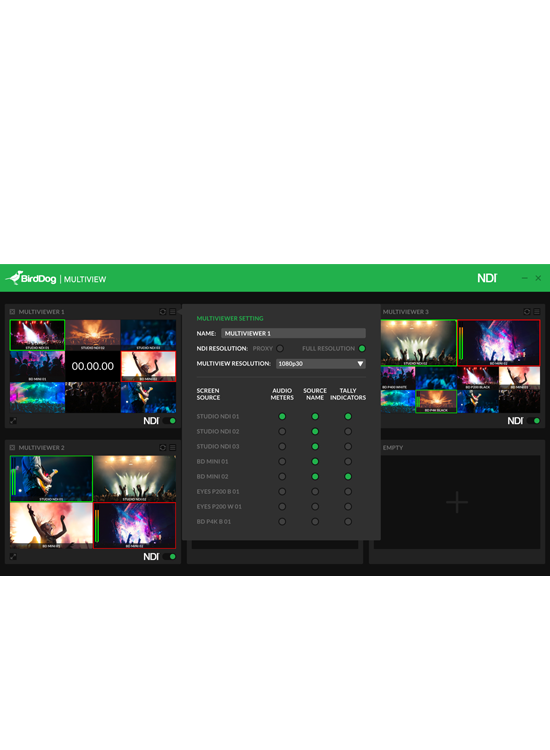Select Studio NDI 01 thumbnail in Multiviewer 1
This screenshot has width=550, height=750.
(37, 335)
